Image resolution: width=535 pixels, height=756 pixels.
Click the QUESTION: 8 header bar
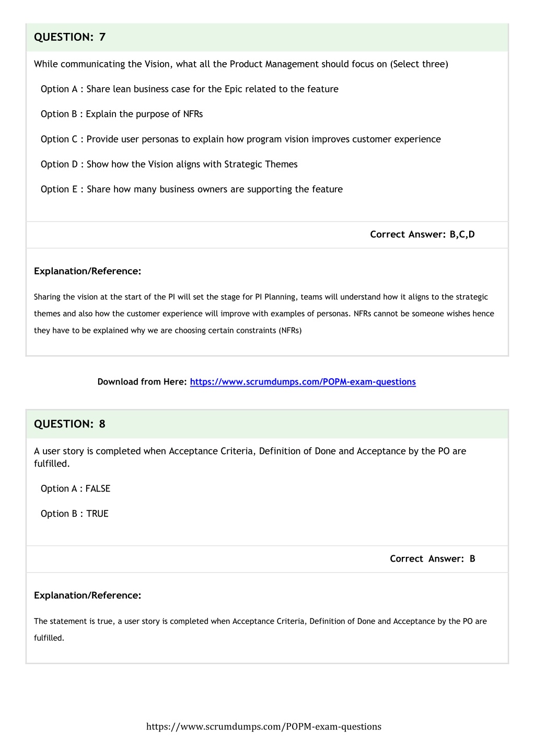pyautogui.click(x=267, y=424)
